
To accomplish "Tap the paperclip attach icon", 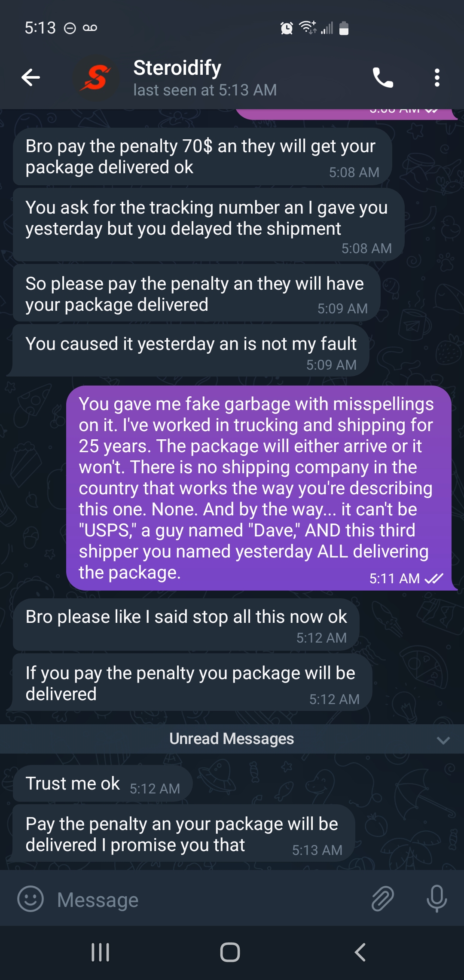I will [x=382, y=899].
